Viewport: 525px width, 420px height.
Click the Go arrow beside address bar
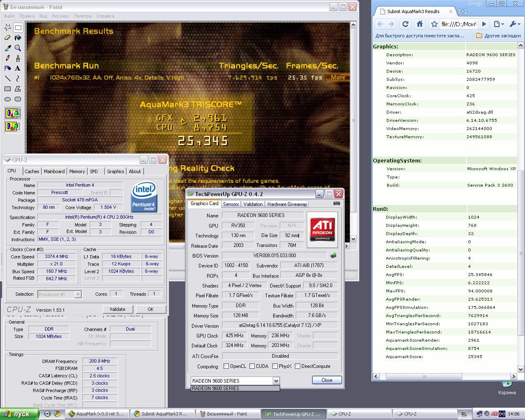484,24
